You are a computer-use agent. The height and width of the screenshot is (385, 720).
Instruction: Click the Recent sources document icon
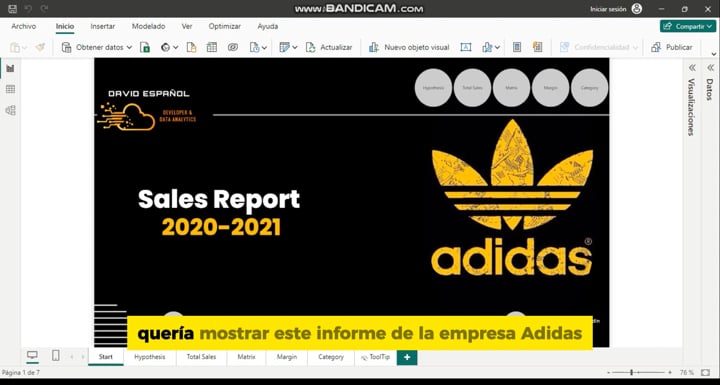[x=254, y=47]
